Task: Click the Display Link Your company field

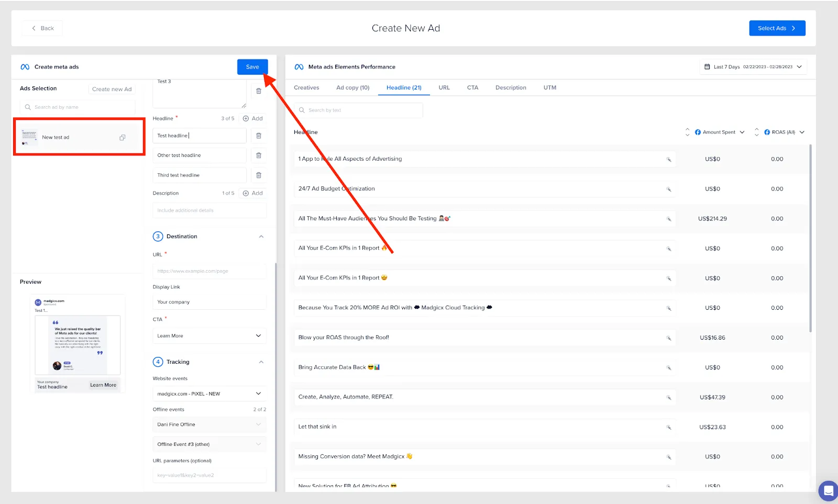Action: tap(210, 302)
